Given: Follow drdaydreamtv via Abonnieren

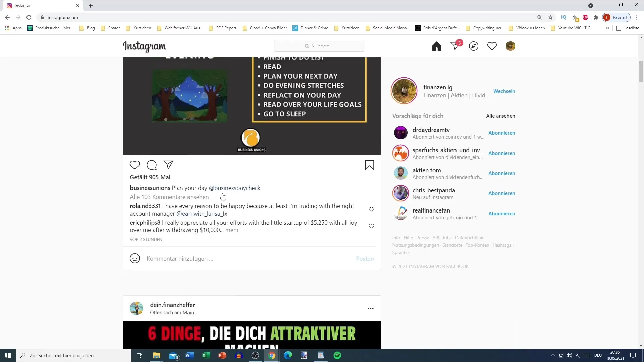Looking at the screenshot, I should point(501,133).
